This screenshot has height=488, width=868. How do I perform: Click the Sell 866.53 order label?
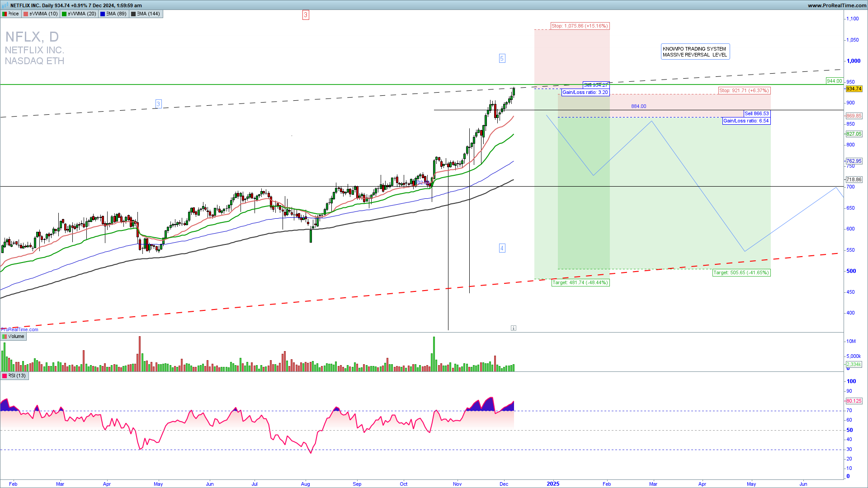click(x=757, y=113)
